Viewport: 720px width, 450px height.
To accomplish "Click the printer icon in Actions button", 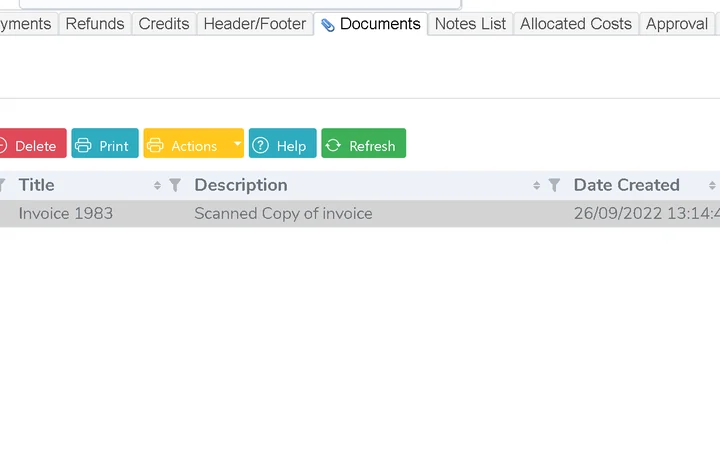I will pos(155,145).
